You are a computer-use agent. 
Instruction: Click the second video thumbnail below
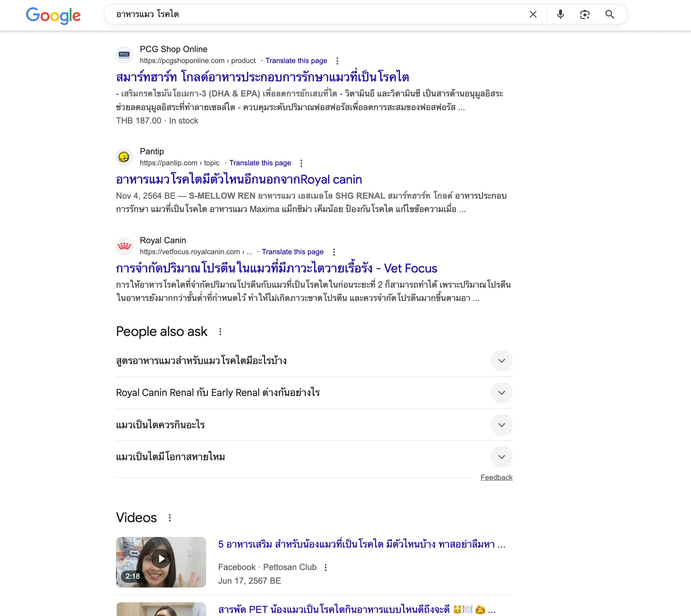[161, 609]
